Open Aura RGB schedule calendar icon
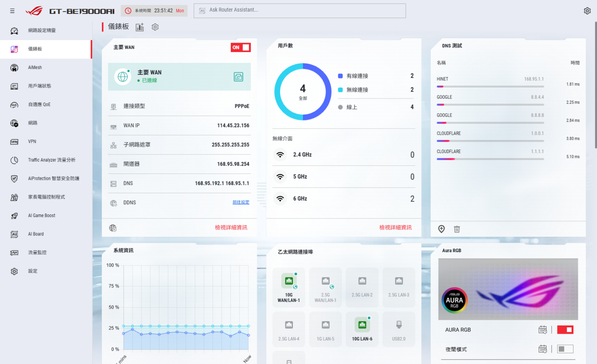Screen dimensions: 597x364 click(x=542, y=329)
